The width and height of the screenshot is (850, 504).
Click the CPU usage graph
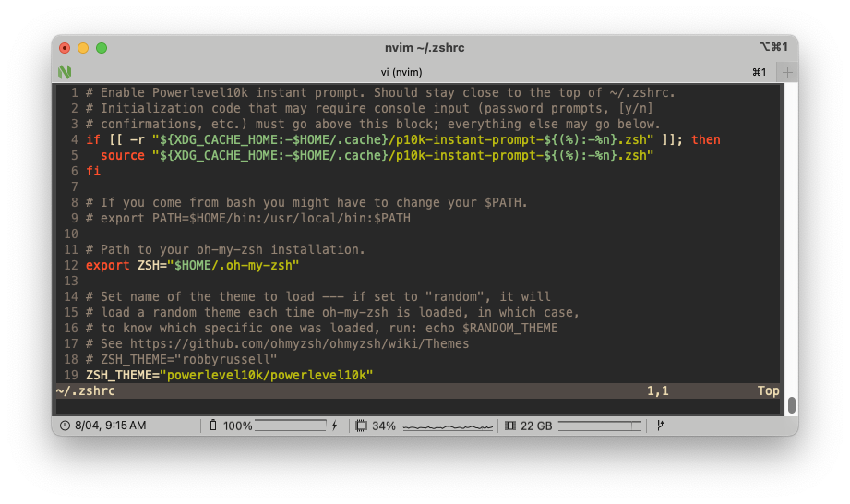pos(448,426)
